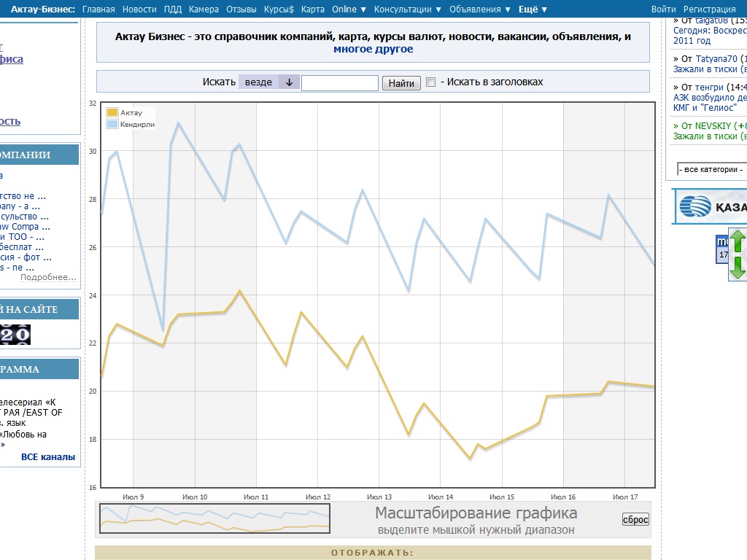747x560 pixels.
Task: Click the search text input field
Action: [340, 83]
